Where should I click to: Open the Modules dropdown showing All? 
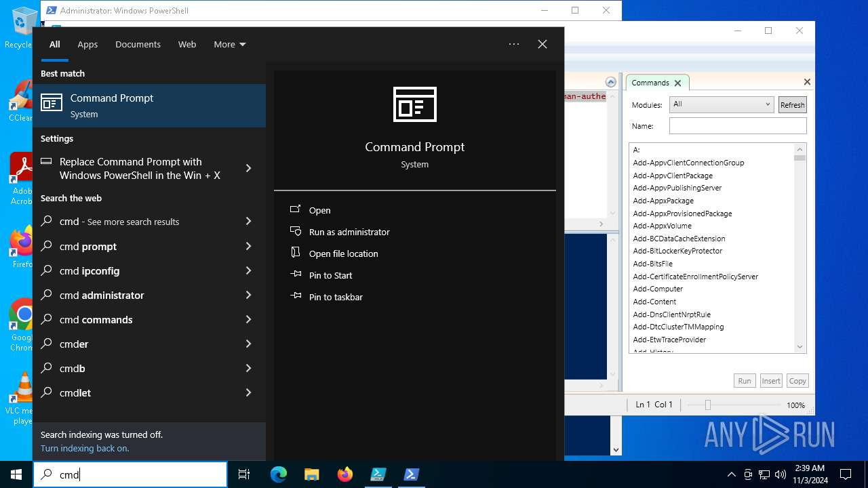pos(722,104)
